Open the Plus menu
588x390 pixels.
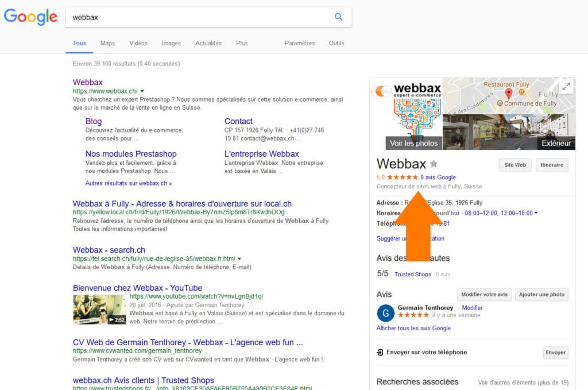(x=242, y=43)
